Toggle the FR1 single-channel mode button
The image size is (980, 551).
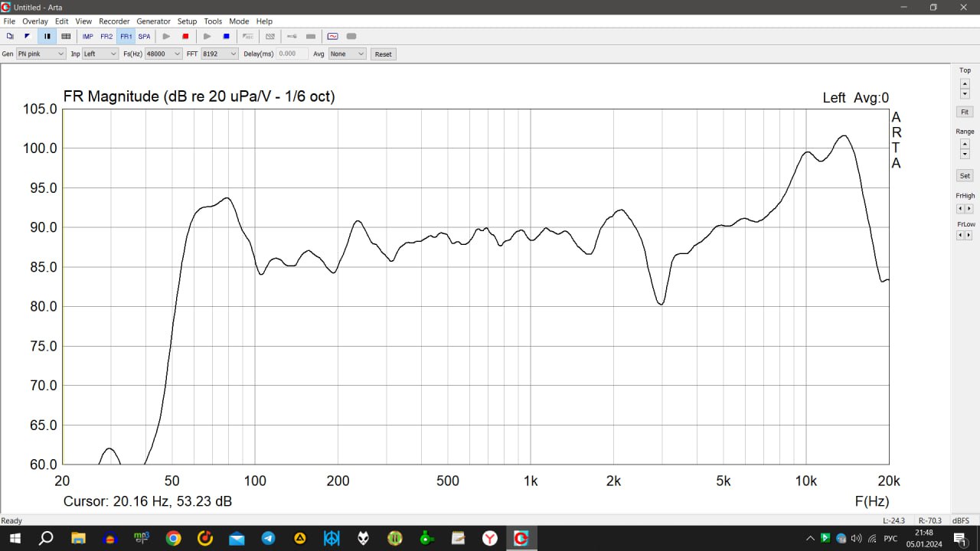point(126,36)
